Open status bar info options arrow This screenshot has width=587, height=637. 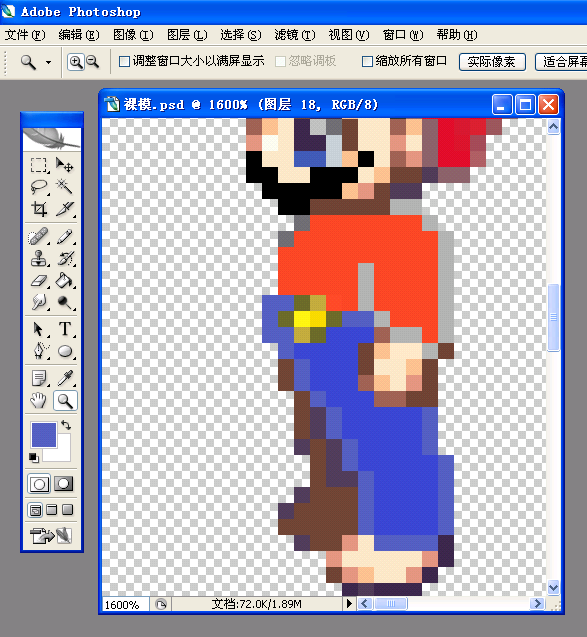coord(349,604)
